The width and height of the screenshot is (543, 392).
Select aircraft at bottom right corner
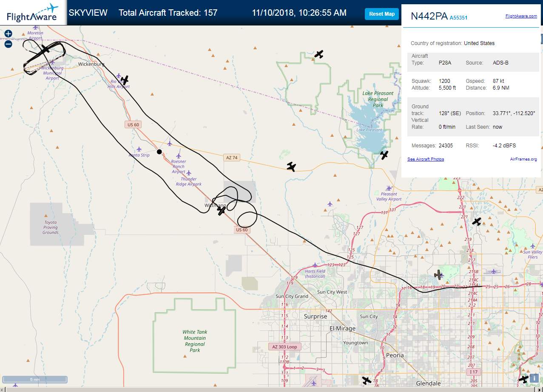click(524, 379)
